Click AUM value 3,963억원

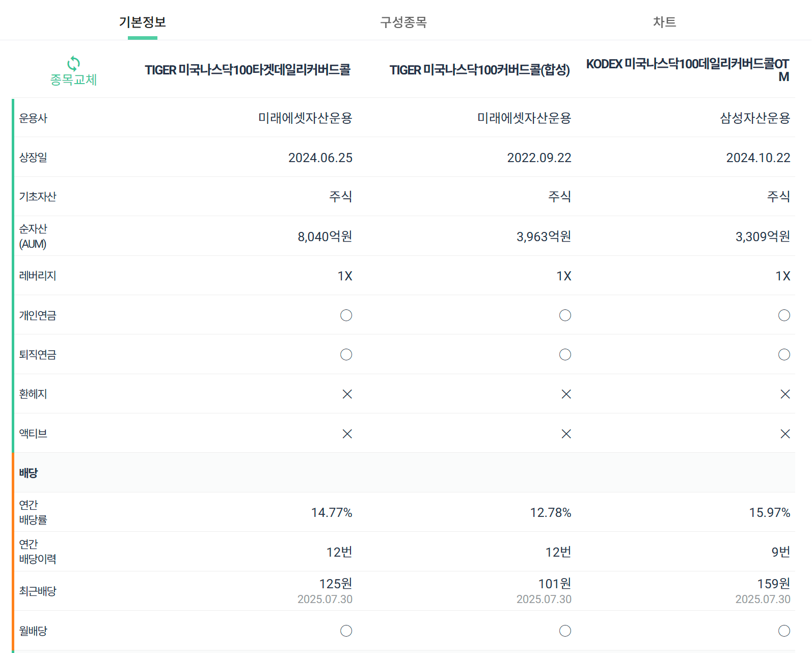tap(544, 237)
